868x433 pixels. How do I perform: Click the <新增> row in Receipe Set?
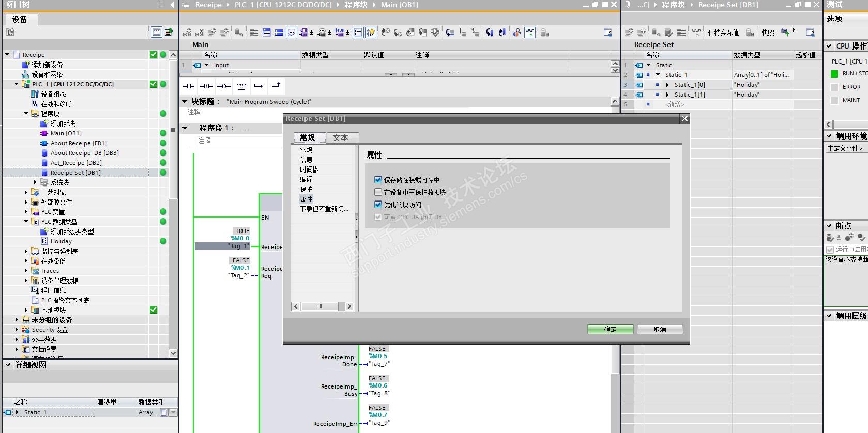click(675, 104)
